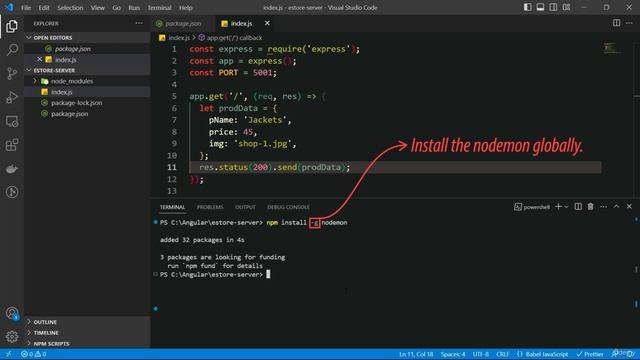Close index.js in Open Editors list
The width and height of the screenshot is (640, 360).
click(40, 59)
